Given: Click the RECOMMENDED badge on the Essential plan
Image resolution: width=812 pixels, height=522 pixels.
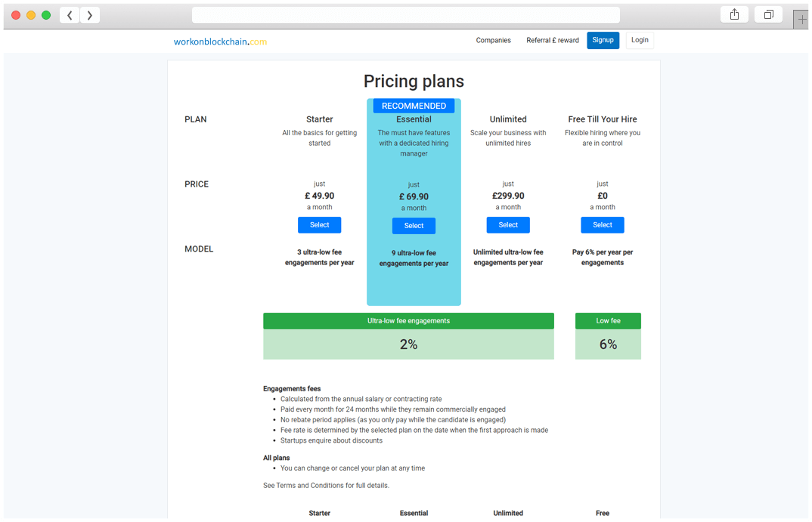Looking at the screenshot, I should [x=413, y=105].
